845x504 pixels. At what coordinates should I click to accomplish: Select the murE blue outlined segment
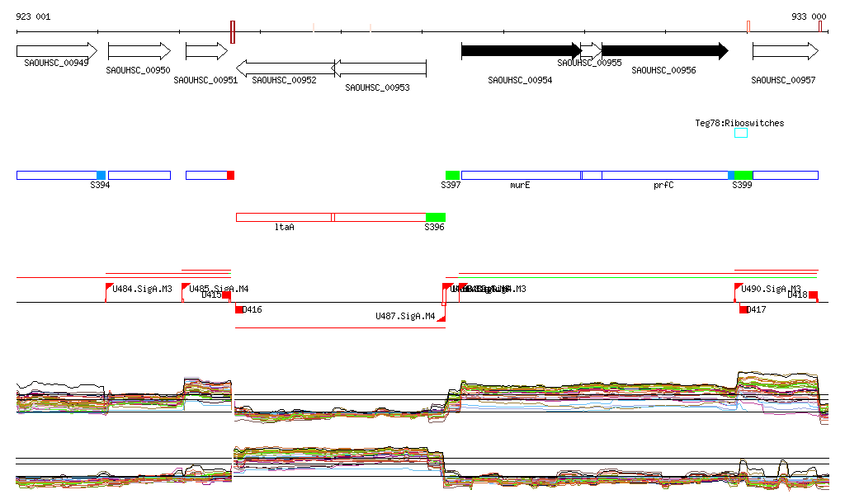click(522, 175)
